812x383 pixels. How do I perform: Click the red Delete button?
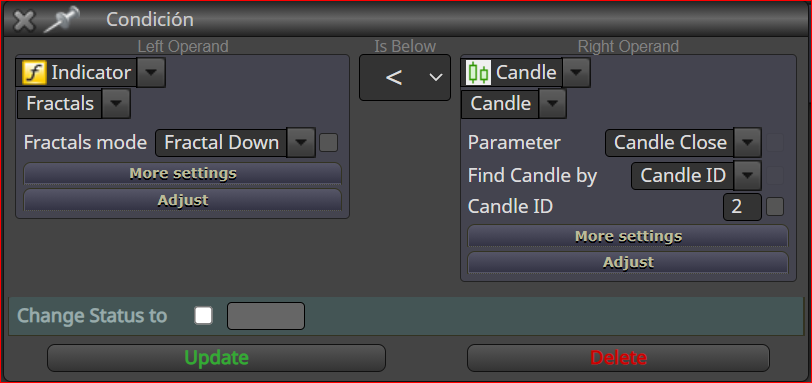coord(618,358)
